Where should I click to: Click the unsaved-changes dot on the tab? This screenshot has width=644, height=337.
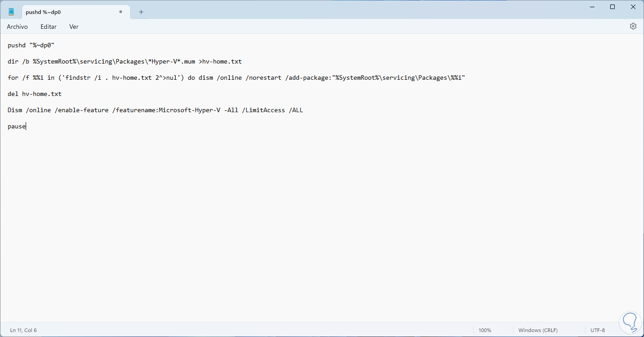pyautogui.click(x=121, y=12)
